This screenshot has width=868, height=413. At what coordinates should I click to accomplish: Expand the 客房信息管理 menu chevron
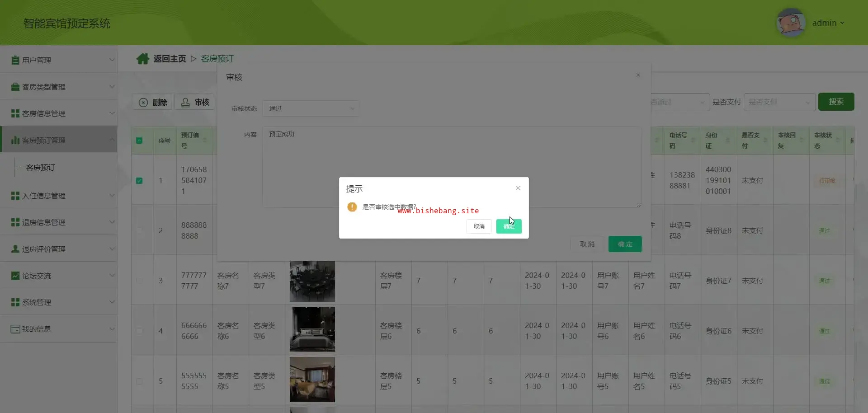click(112, 113)
